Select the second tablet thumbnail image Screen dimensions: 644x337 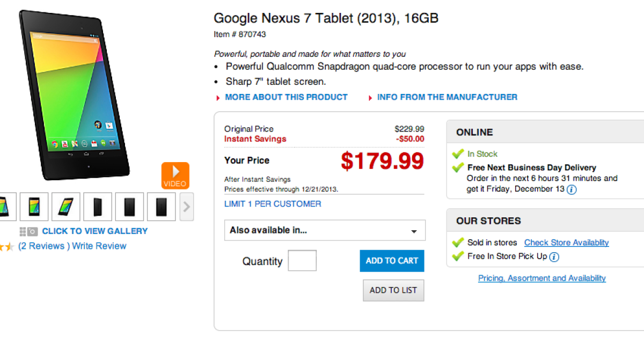(x=34, y=207)
